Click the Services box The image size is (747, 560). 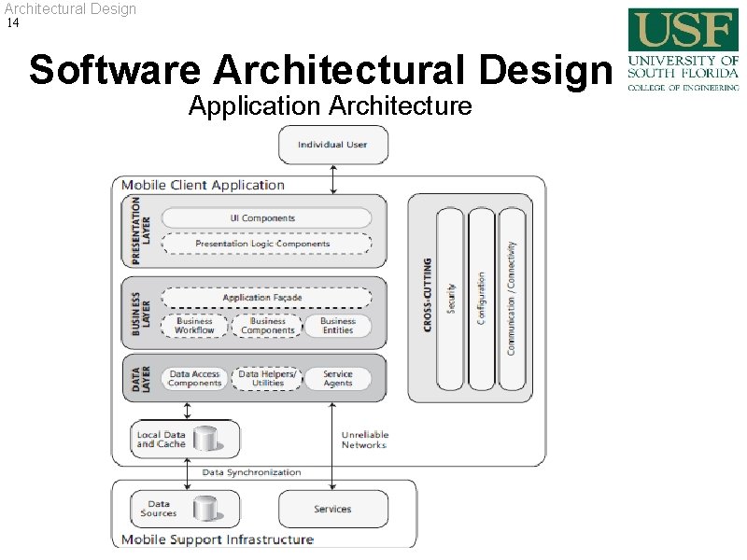click(x=333, y=509)
